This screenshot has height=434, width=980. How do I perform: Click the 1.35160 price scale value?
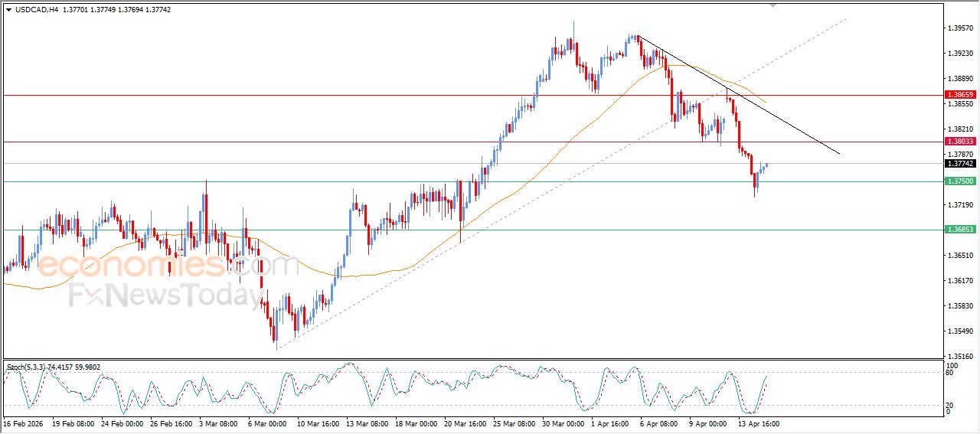click(x=959, y=356)
